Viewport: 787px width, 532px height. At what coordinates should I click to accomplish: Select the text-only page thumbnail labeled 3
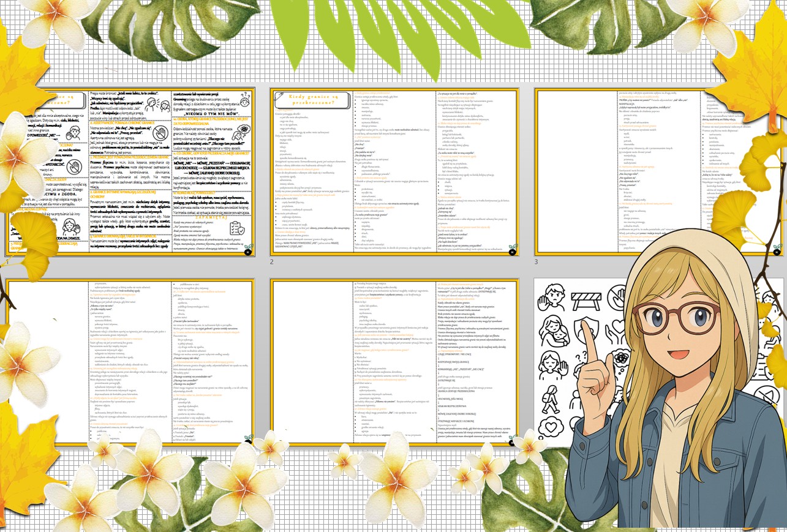click(658, 171)
